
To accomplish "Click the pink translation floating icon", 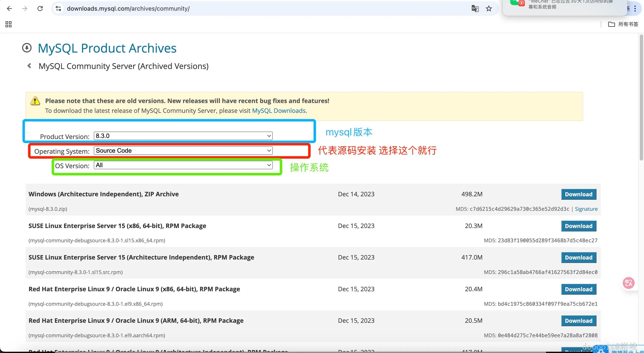I will pos(628,283).
